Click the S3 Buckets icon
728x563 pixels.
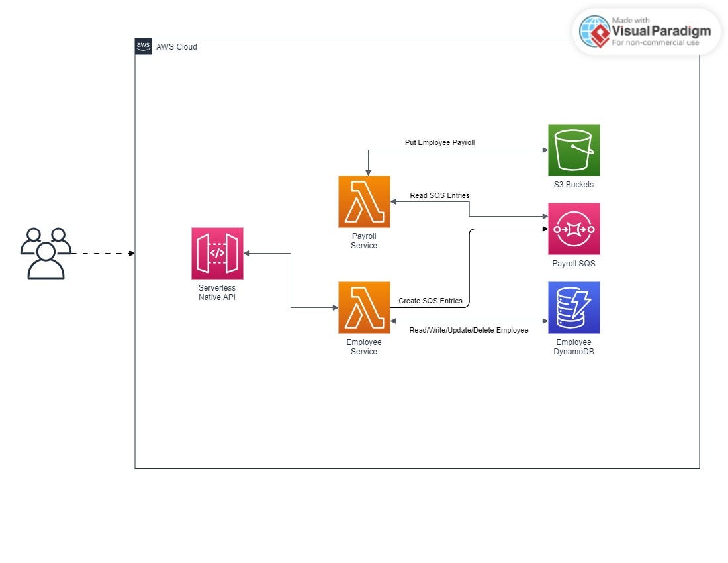click(x=573, y=150)
